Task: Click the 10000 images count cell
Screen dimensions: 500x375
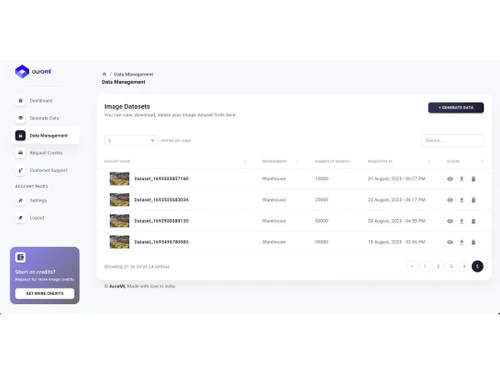Action: 322,179
